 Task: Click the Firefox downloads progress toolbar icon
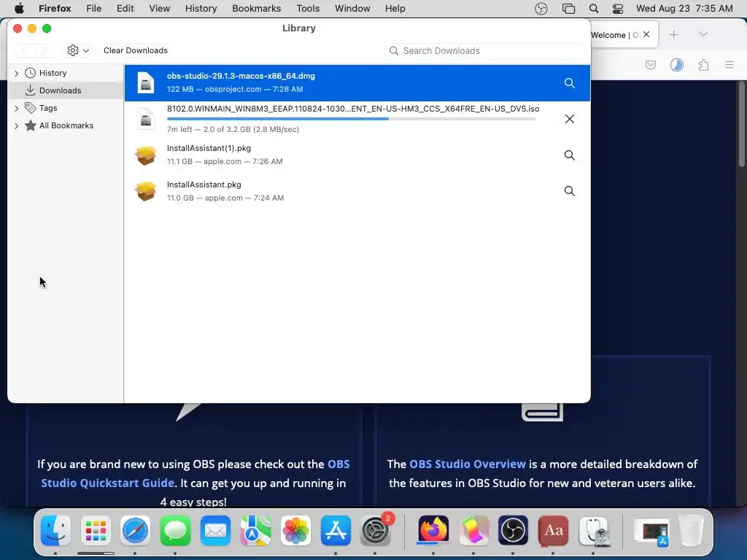click(677, 65)
